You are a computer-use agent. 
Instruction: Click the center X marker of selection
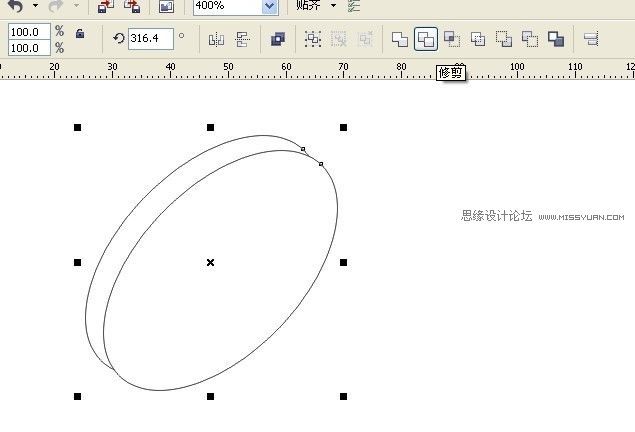[210, 262]
